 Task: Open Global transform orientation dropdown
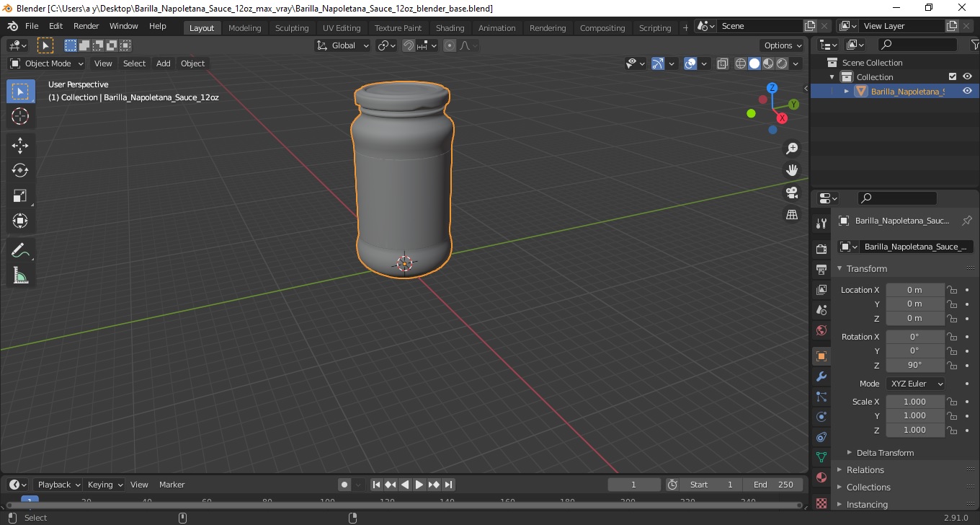343,45
